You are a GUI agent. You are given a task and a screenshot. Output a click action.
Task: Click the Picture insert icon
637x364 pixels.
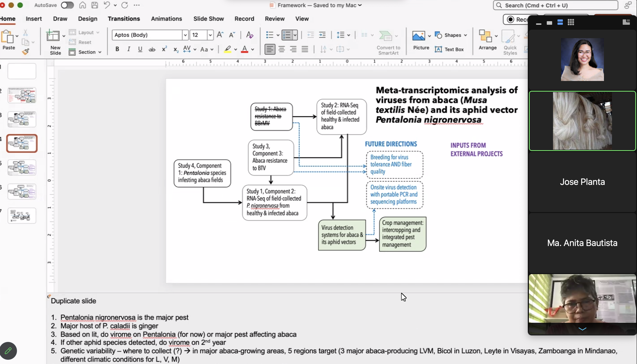[419, 36]
